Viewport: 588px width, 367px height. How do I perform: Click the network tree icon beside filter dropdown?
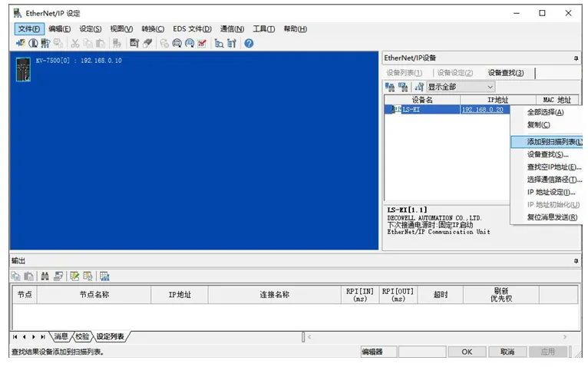(x=418, y=88)
